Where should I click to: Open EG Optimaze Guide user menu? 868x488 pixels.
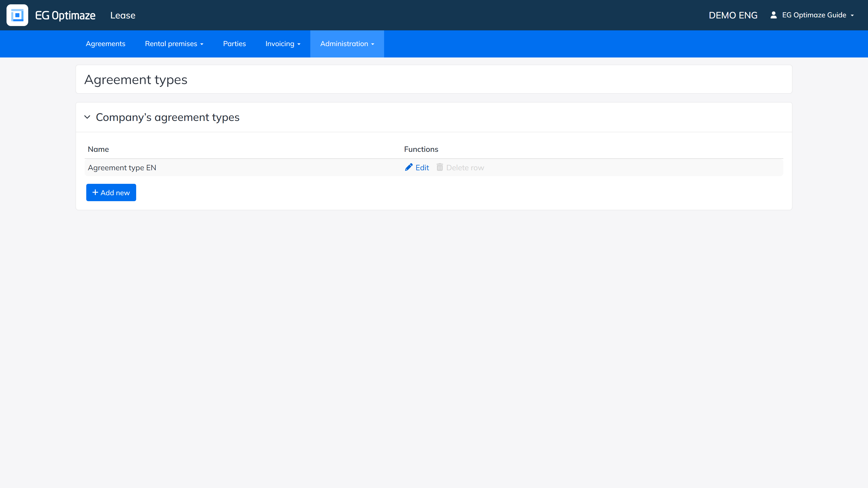[812, 15]
